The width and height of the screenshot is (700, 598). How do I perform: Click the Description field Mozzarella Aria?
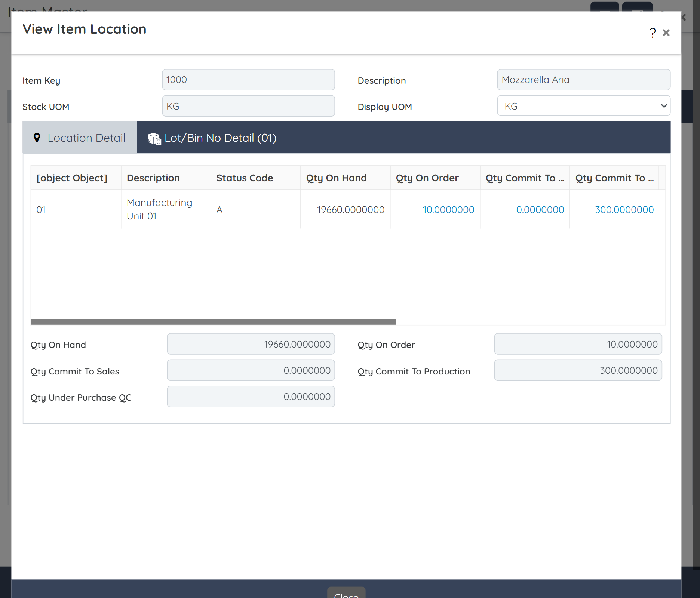(583, 80)
